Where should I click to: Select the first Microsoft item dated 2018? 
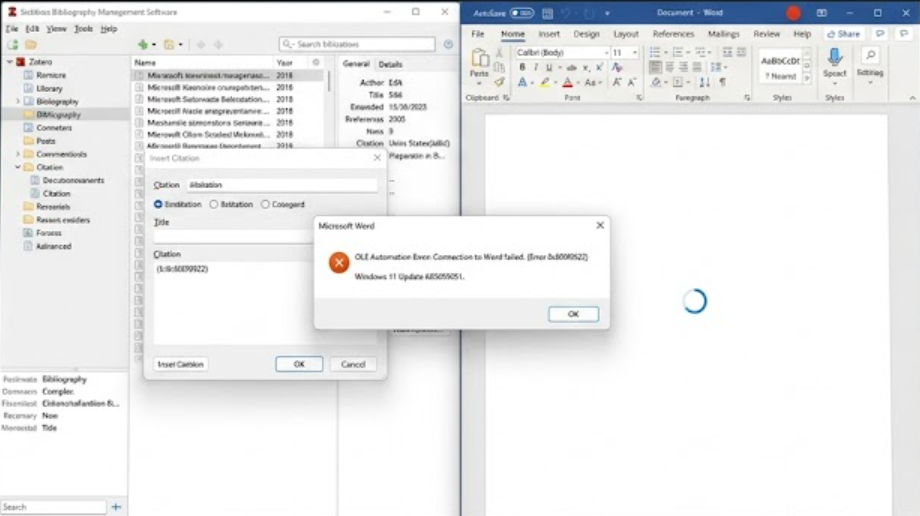[227, 76]
